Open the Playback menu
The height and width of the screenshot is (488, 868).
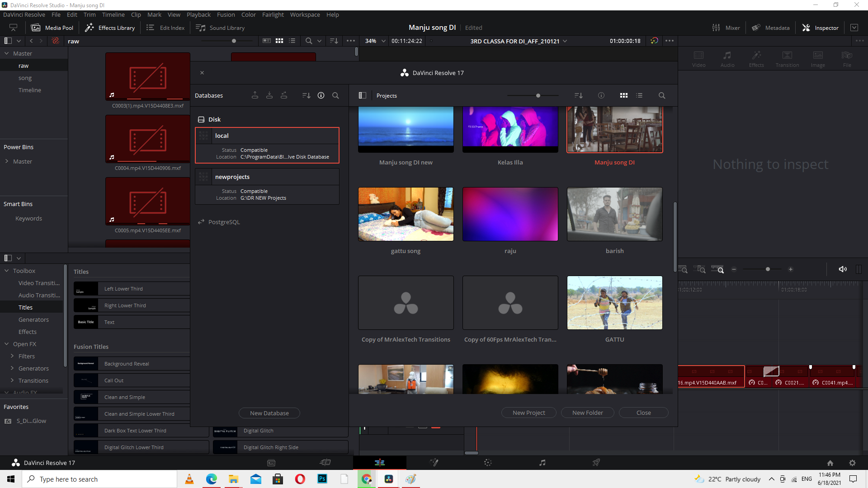198,14
